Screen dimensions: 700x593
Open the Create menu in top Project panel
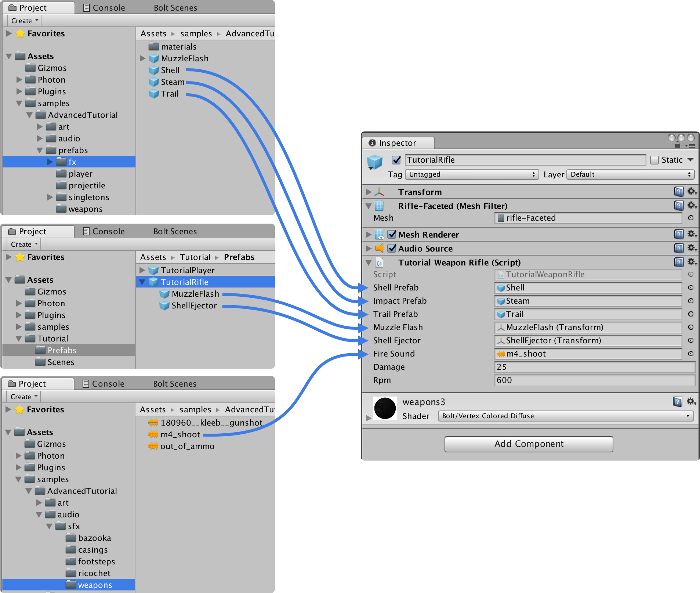point(24,21)
